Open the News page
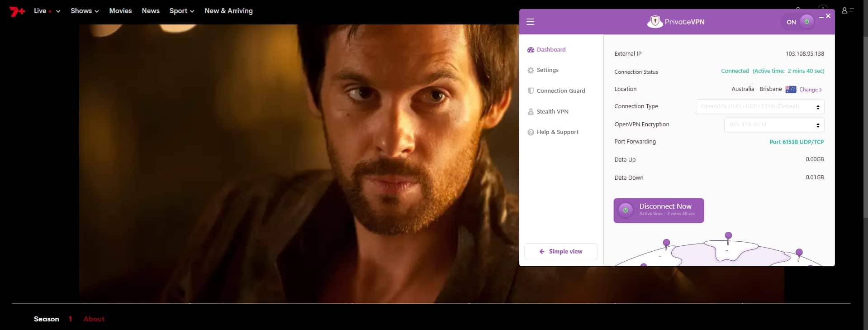Image resolution: width=868 pixels, height=330 pixels. [x=151, y=11]
